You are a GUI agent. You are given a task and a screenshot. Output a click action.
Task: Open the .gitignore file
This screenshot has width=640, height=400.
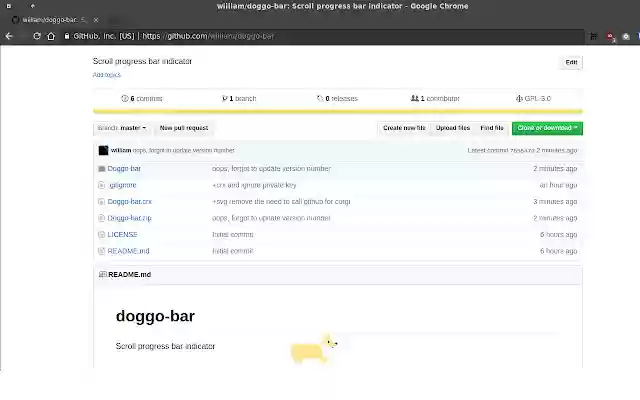[122, 185]
